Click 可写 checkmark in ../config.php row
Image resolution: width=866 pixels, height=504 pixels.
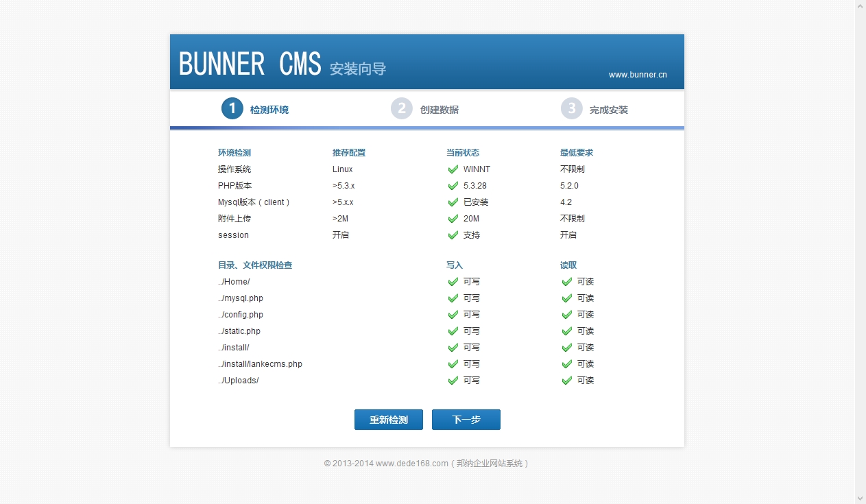[453, 315]
